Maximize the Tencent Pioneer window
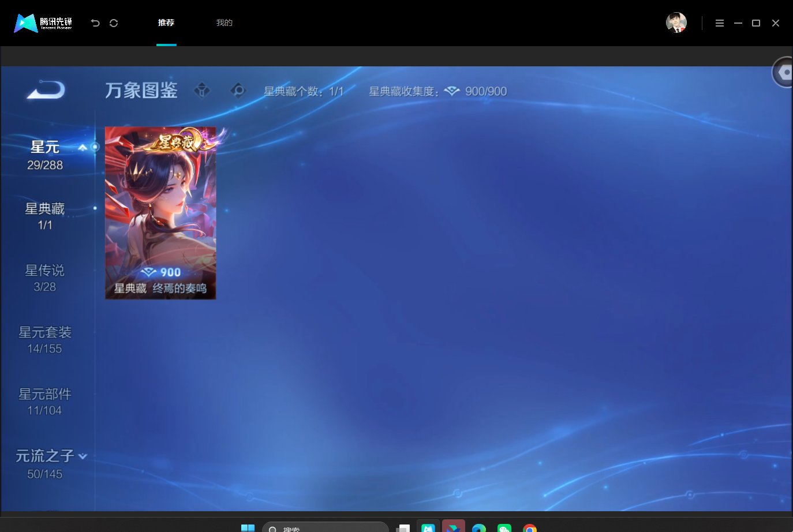 (x=756, y=23)
